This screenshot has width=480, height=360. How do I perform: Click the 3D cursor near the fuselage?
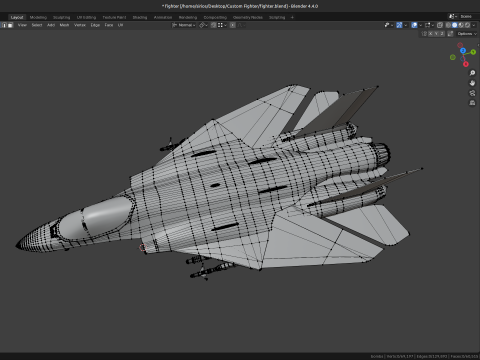click(x=143, y=247)
